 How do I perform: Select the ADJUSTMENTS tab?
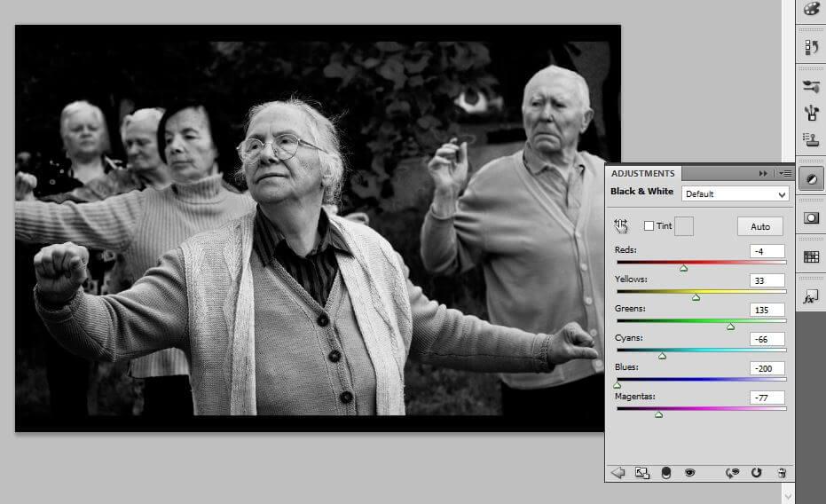[643, 173]
